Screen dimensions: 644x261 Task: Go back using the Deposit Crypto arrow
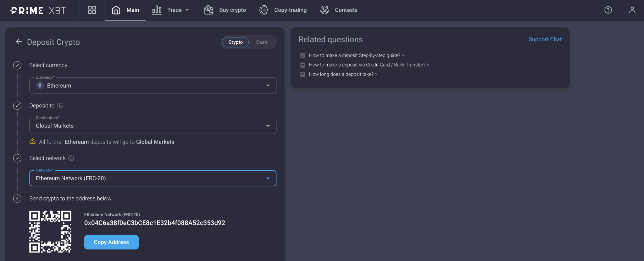click(x=19, y=42)
